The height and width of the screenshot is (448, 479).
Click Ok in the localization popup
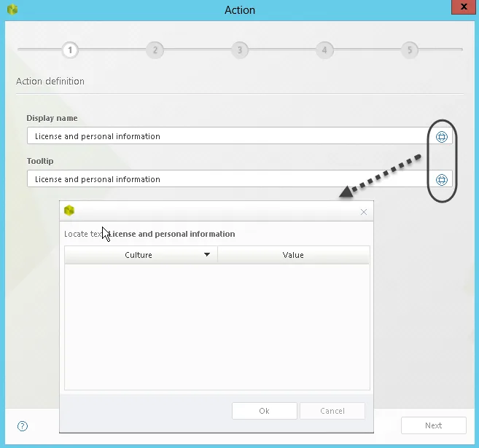coord(264,411)
